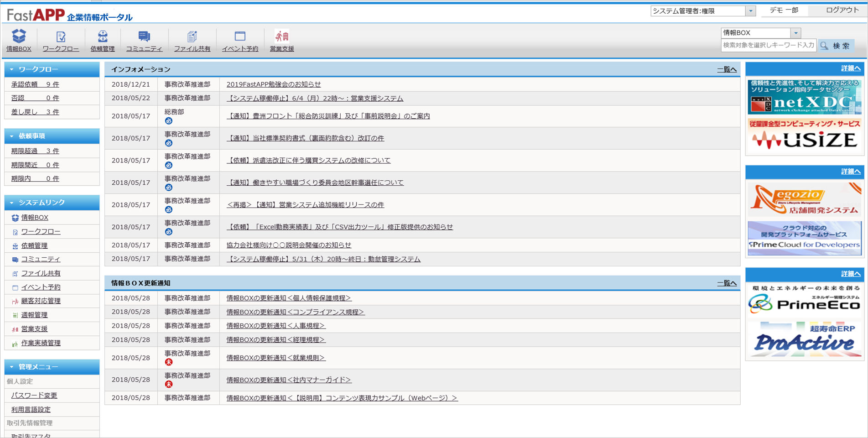
Task: Click デモ 一郎 user name
Action: [x=784, y=10]
